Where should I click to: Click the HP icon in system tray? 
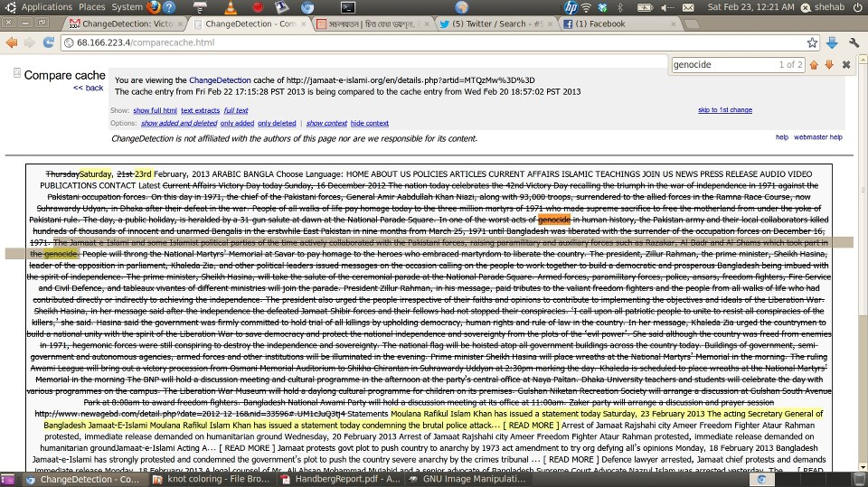(x=571, y=7)
